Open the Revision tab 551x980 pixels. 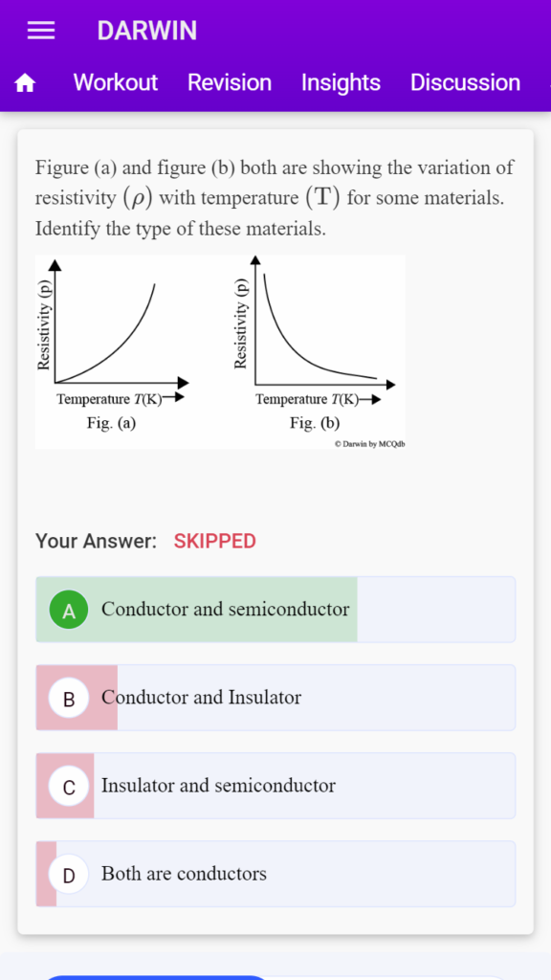tap(230, 82)
